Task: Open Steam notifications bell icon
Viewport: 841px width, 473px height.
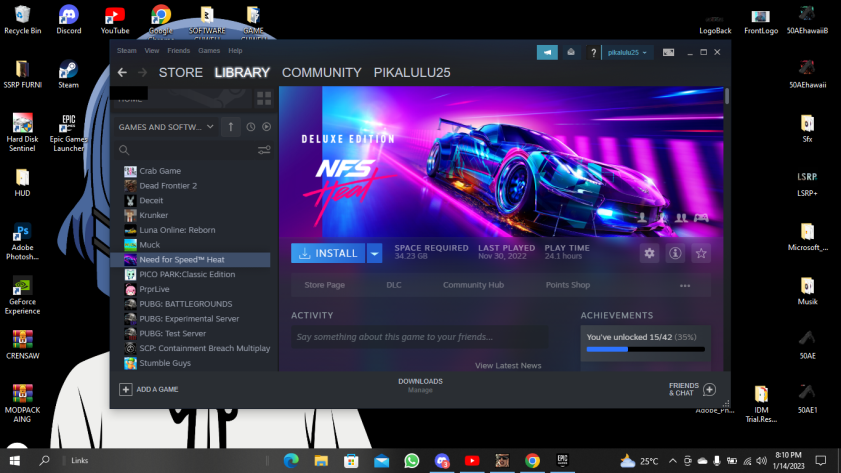Action: pyautogui.click(x=571, y=52)
